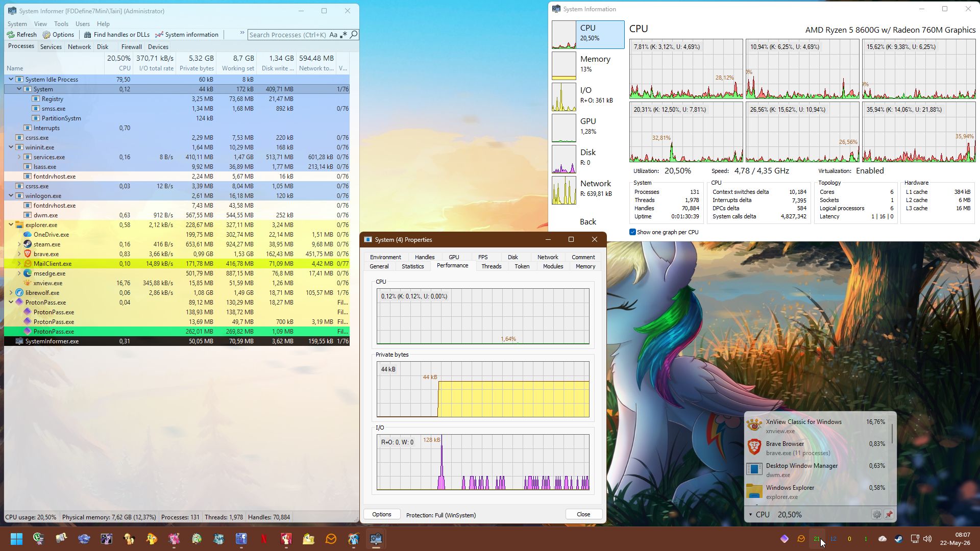Toggle Show one graph per CPU
980x551 pixels.
[633, 232]
